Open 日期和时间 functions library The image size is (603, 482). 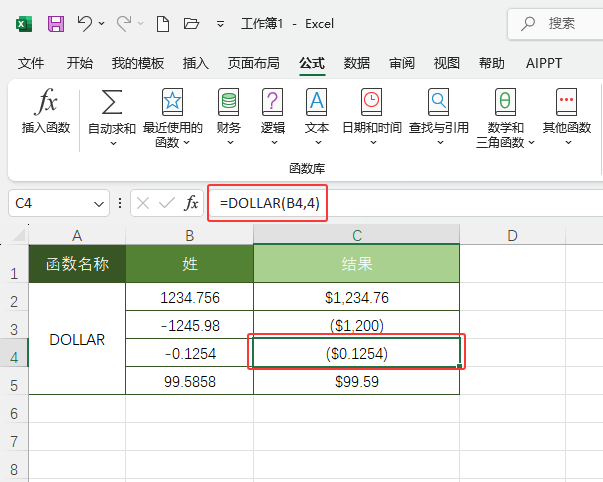(x=372, y=117)
